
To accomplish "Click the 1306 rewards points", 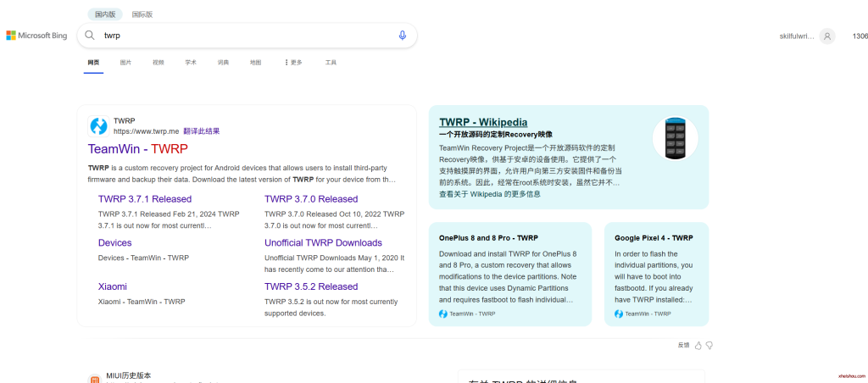I will point(860,36).
